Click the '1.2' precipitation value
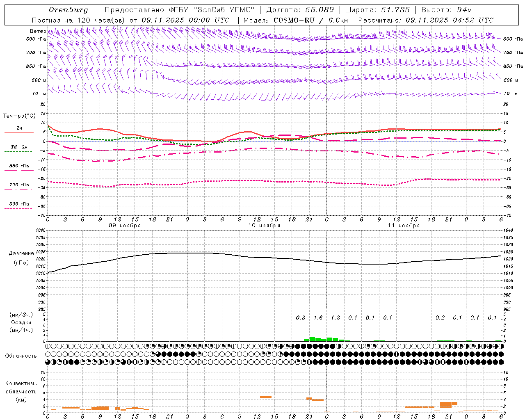The width and height of the screenshot is (525, 420). click(336, 317)
